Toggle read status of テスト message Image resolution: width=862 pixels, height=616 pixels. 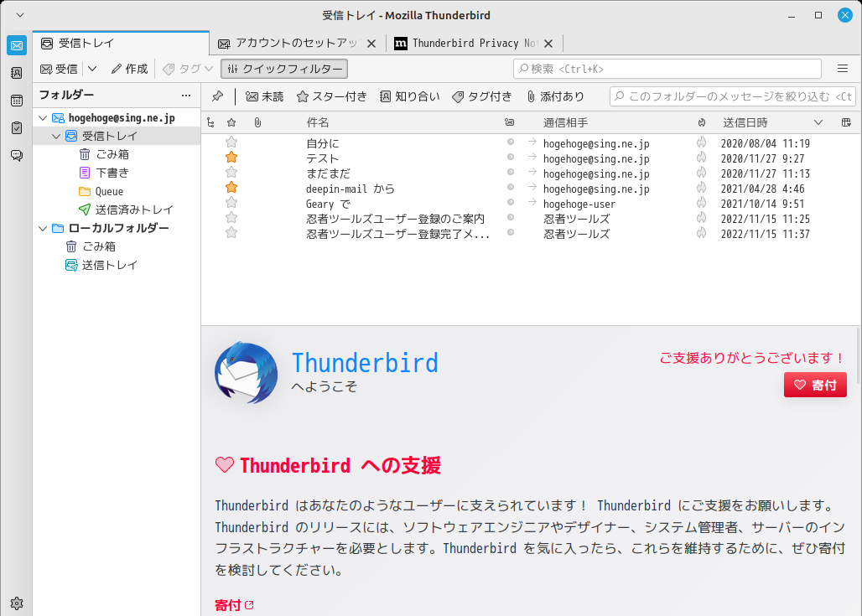coord(510,158)
